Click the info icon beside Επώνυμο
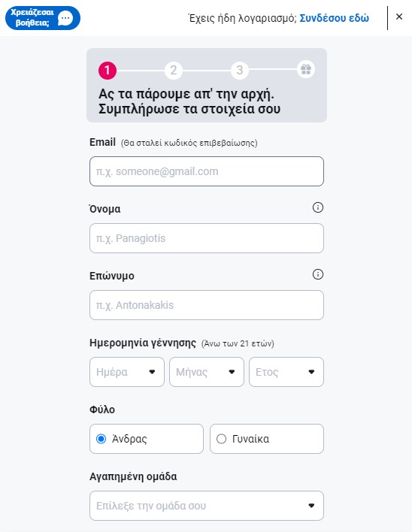Screen dimensions: 412x532 click(x=318, y=274)
